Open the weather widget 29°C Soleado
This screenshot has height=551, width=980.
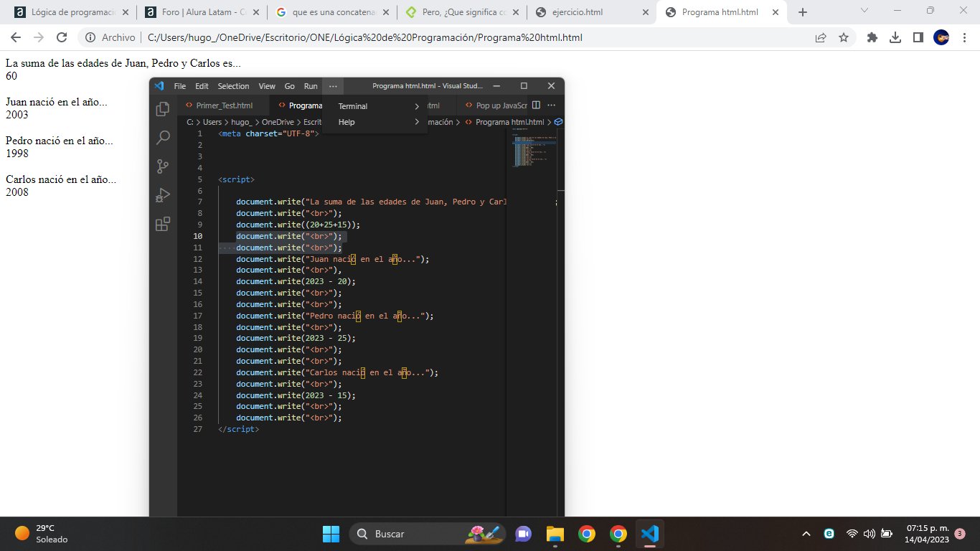[x=42, y=534]
